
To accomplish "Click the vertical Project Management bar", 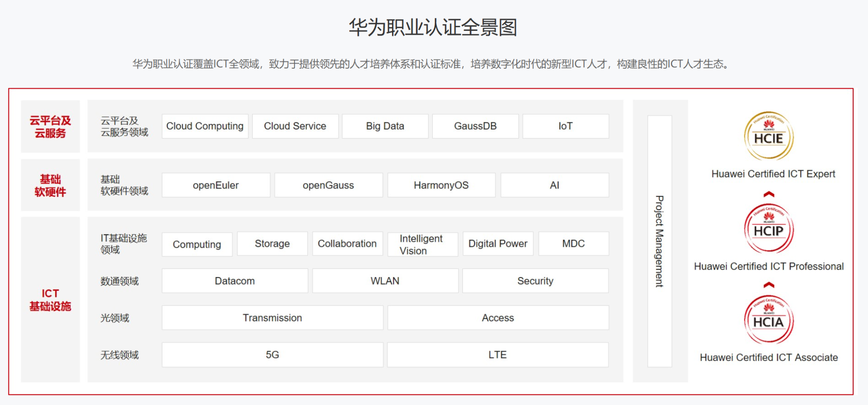I will (x=659, y=241).
